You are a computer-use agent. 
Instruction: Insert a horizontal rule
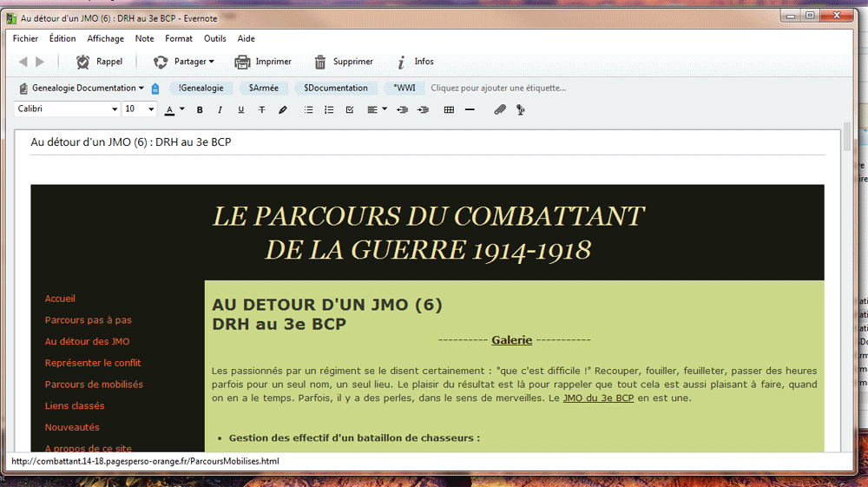(470, 109)
